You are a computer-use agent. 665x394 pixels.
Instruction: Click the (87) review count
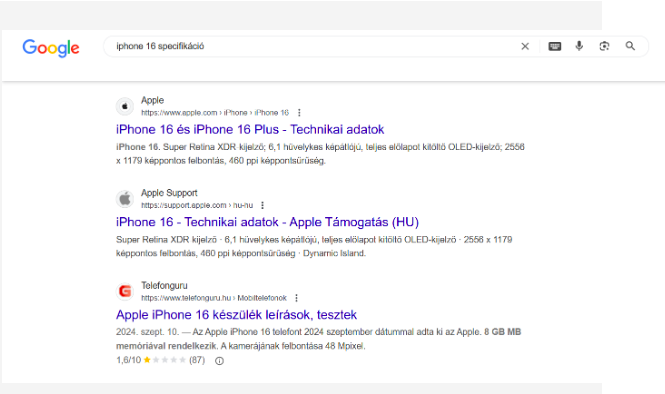[197, 360]
